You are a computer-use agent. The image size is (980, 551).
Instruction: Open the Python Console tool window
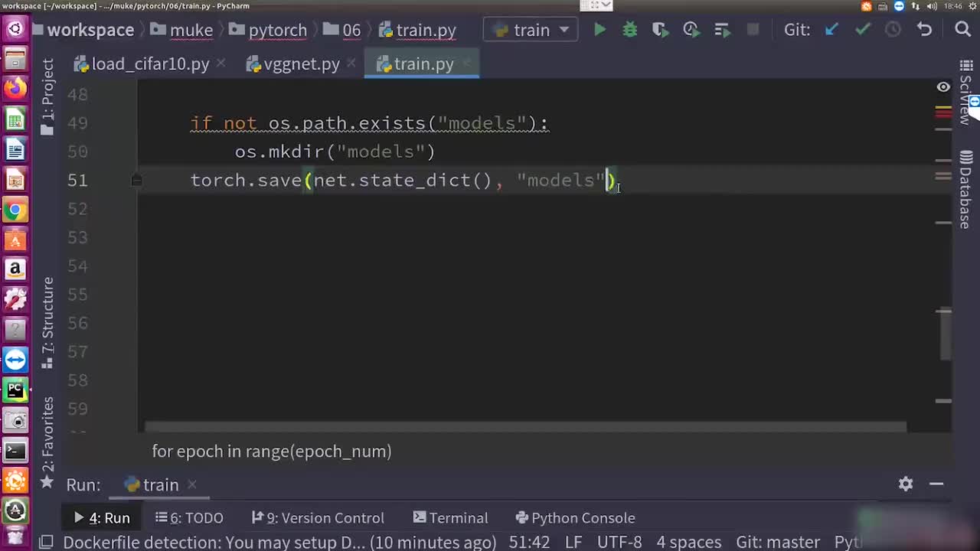[x=575, y=518]
